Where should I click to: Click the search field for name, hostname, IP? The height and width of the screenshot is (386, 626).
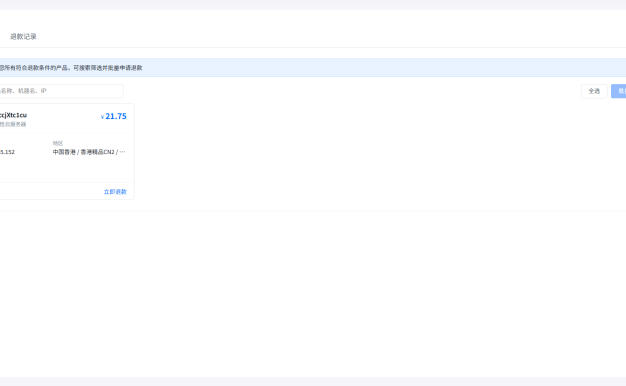[x=61, y=91]
